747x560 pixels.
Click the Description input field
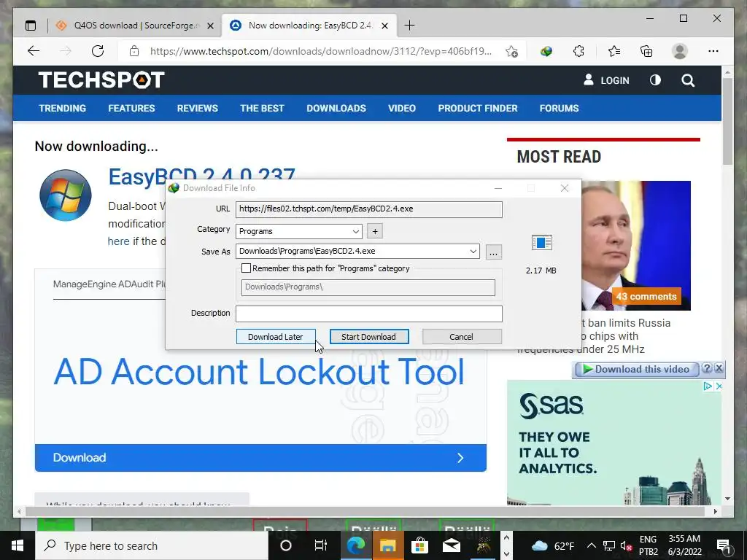(x=368, y=314)
